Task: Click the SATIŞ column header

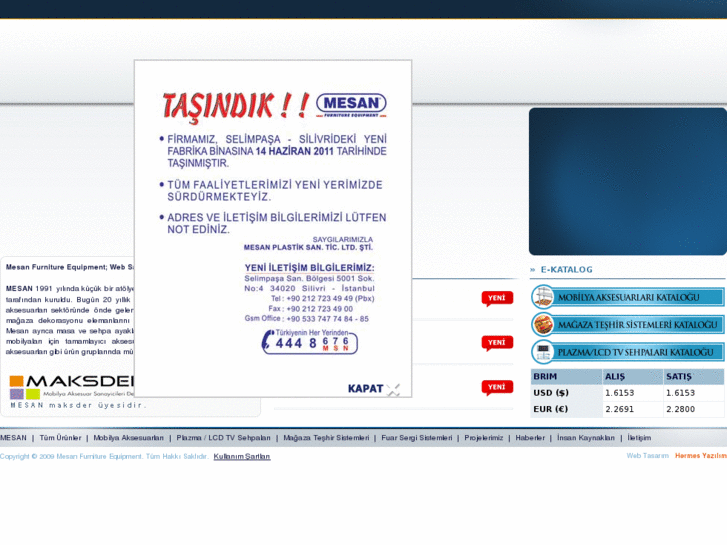Action: coord(678,377)
